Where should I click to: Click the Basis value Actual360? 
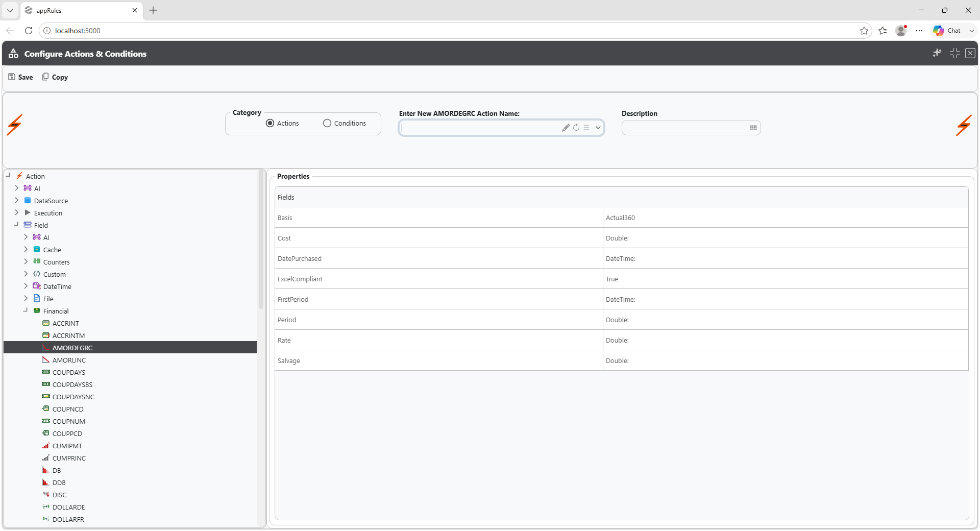pyautogui.click(x=620, y=218)
